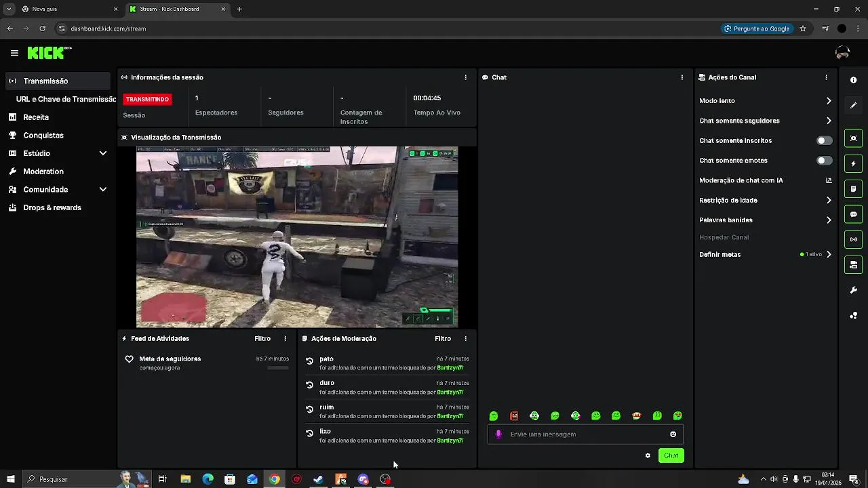Open the hamburger menu next to Kick logo
This screenshot has width=868, height=488.
tap(14, 53)
